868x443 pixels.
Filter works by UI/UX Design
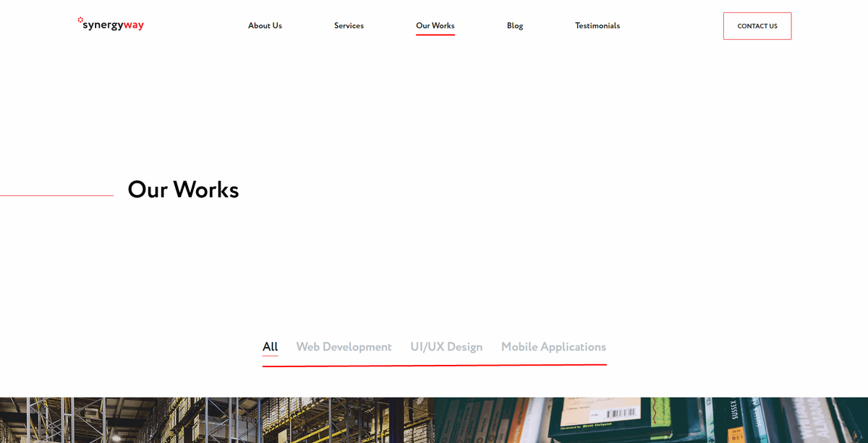pos(446,347)
